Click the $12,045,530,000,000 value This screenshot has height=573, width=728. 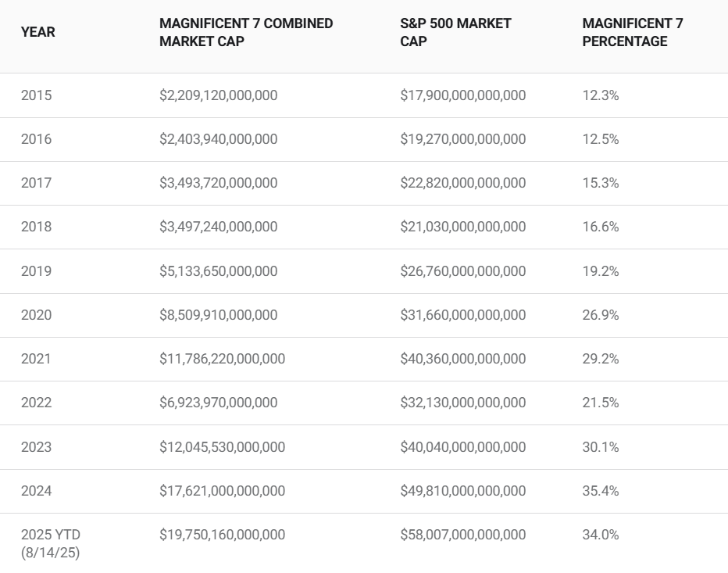(x=222, y=446)
